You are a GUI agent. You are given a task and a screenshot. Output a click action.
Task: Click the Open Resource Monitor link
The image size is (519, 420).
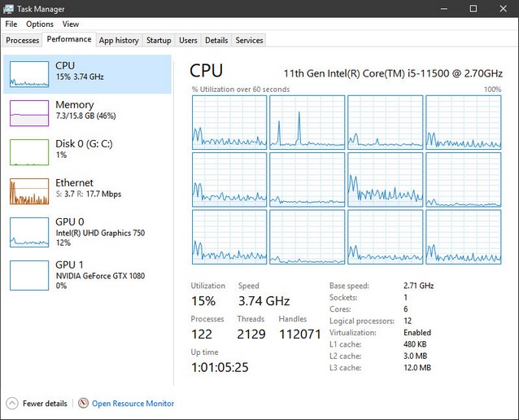133,404
